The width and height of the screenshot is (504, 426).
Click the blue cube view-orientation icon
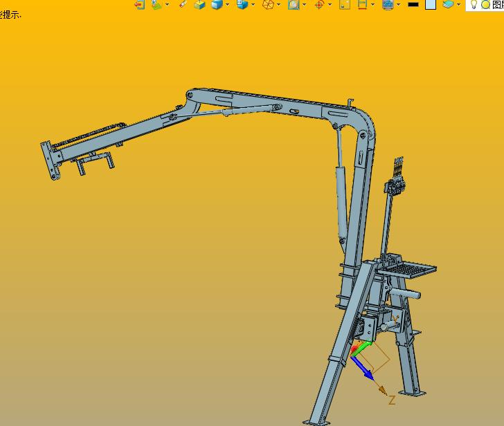pyautogui.click(x=242, y=4)
